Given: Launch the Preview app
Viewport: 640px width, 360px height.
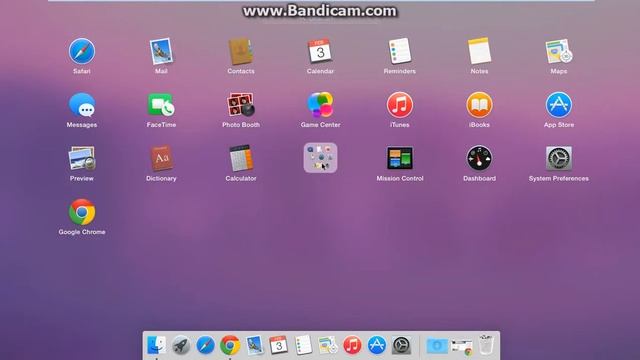Looking at the screenshot, I should pos(82,158).
